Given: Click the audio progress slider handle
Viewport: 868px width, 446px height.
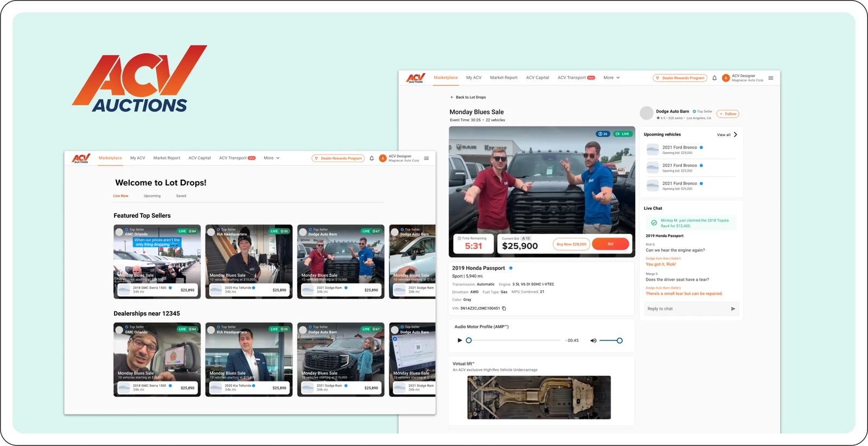Looking at the screenshot, I should click(469, 340).
